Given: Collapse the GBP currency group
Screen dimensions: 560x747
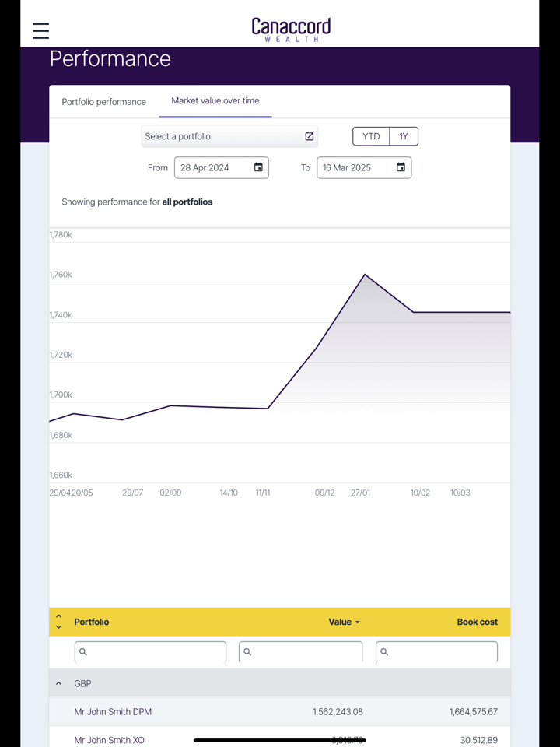Looking at the screenshot, I should pyautogui.click(x=58, y=683).
